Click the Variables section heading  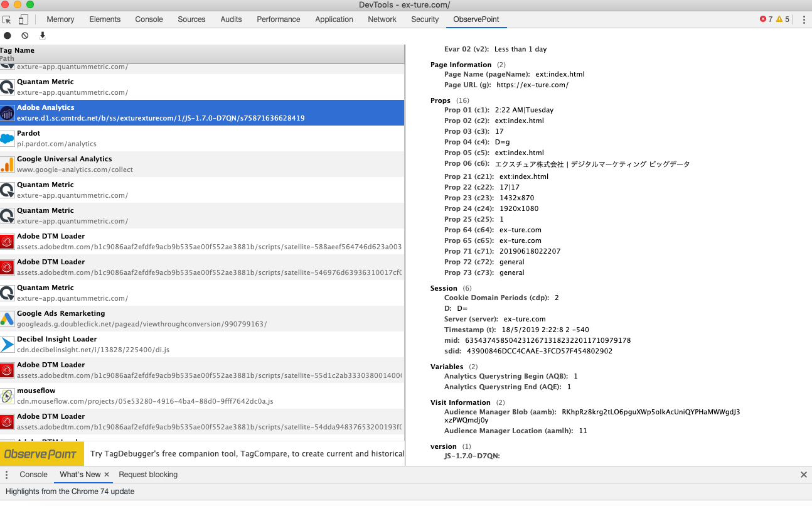pyautogui.click(x=447, y=367)
